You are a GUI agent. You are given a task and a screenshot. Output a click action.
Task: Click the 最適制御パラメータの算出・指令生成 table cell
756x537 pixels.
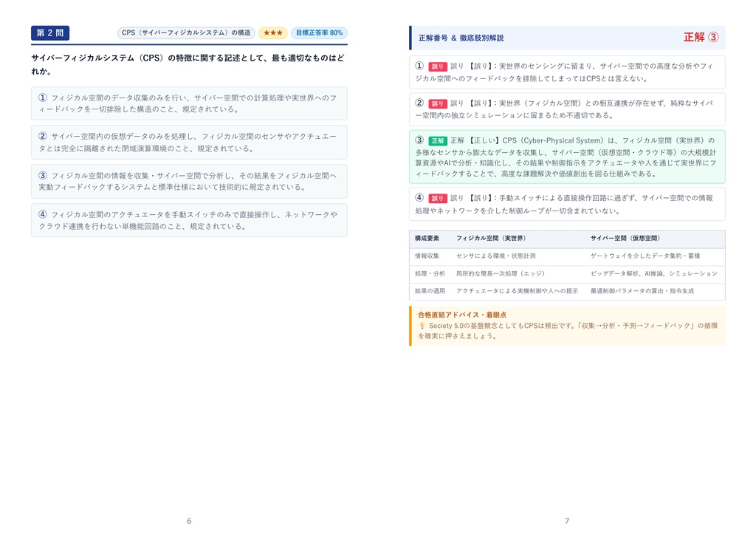tap(643, 291)
